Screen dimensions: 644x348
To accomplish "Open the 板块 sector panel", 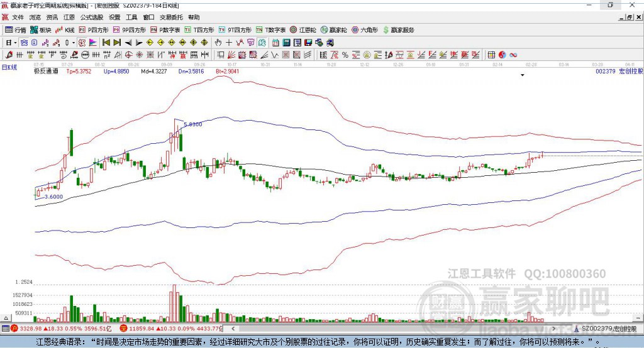I will (40, 30).
